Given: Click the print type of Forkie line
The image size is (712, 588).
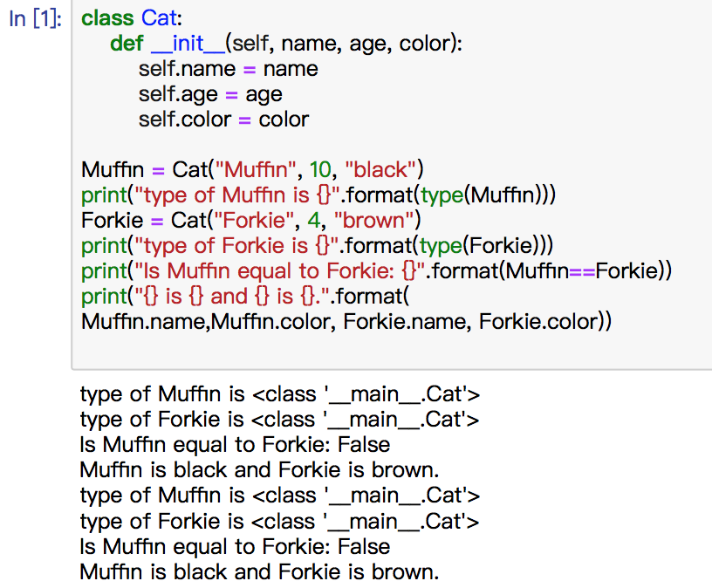Looking at the screenshot, I should 317,246.
